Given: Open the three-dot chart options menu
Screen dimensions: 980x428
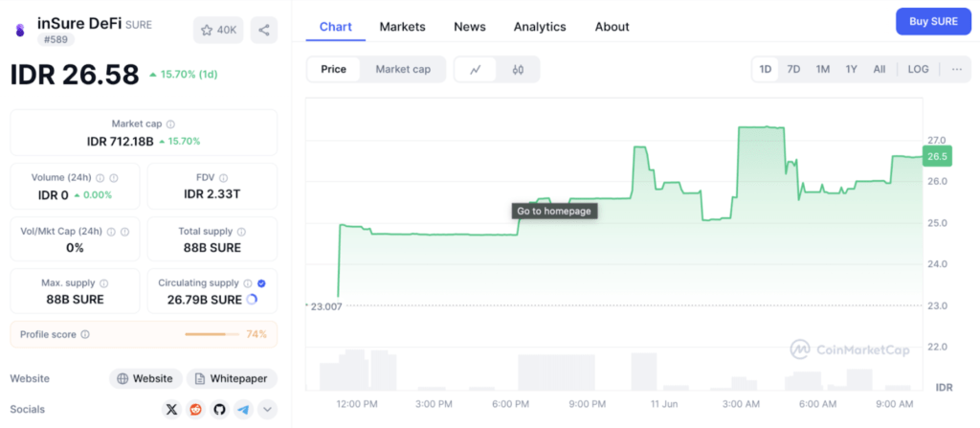Looking at the screenshot, I should [x=955, y=69].
